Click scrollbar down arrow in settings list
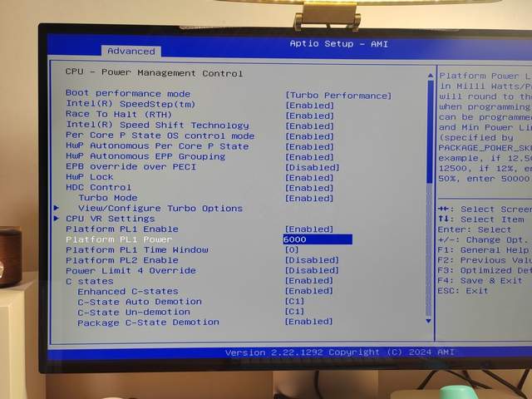 click(x=429, y=318)
